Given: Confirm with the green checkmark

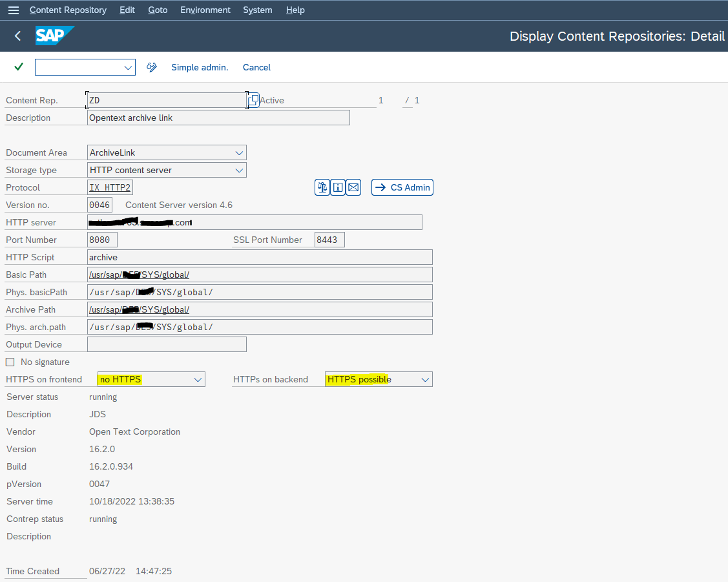Looking at the screenshot, I should coord(19,67).
